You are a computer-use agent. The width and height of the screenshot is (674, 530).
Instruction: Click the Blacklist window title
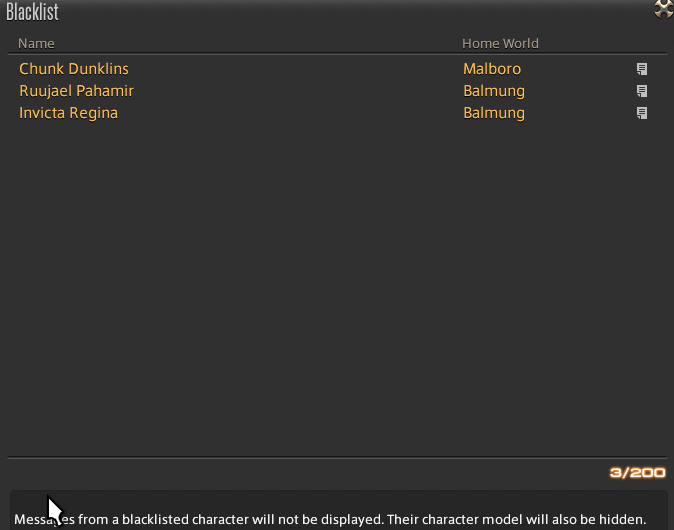[32, 12]
